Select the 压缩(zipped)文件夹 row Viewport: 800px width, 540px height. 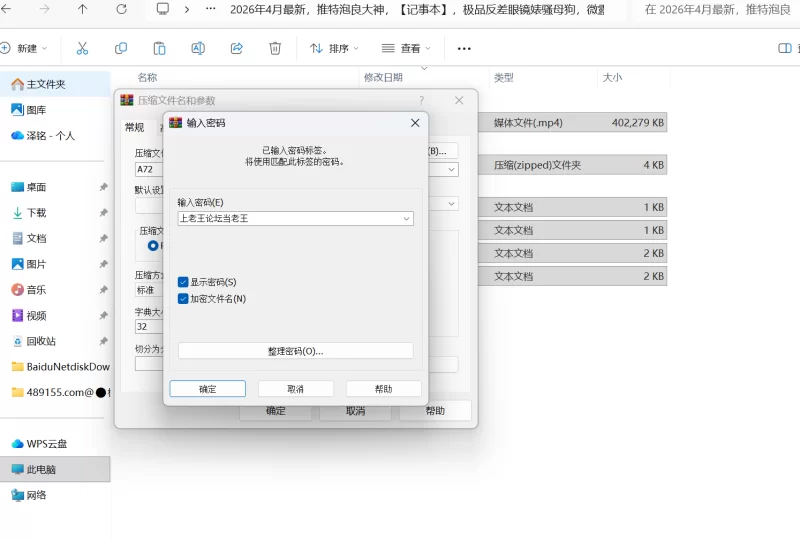coord(572,165)
